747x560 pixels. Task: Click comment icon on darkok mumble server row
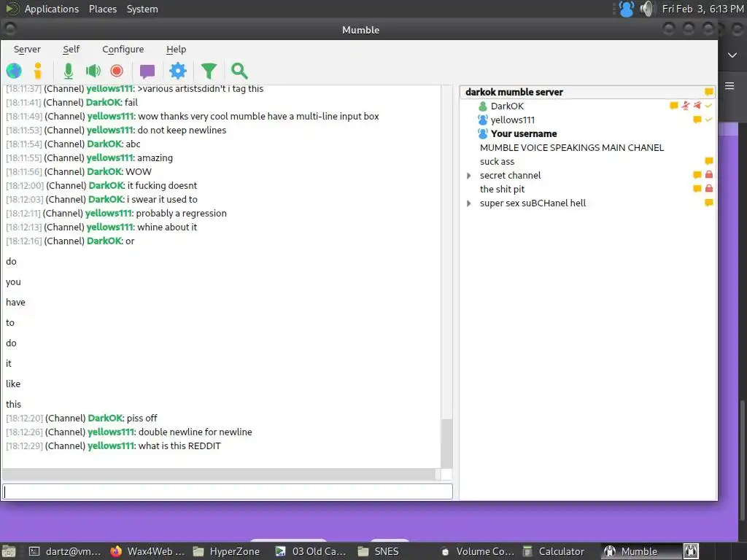tap(709, 92)
